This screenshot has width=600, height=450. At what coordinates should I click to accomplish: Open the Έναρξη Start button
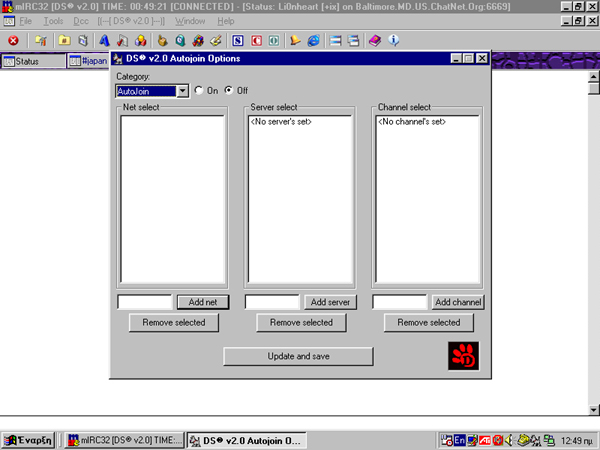pos(29,440)
